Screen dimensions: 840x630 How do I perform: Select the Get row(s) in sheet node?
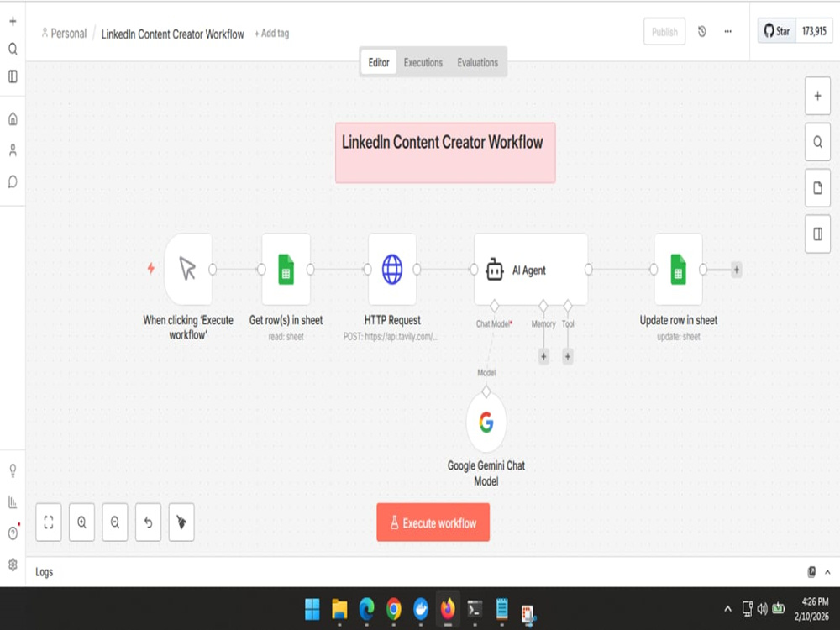[x=286, y=269]
